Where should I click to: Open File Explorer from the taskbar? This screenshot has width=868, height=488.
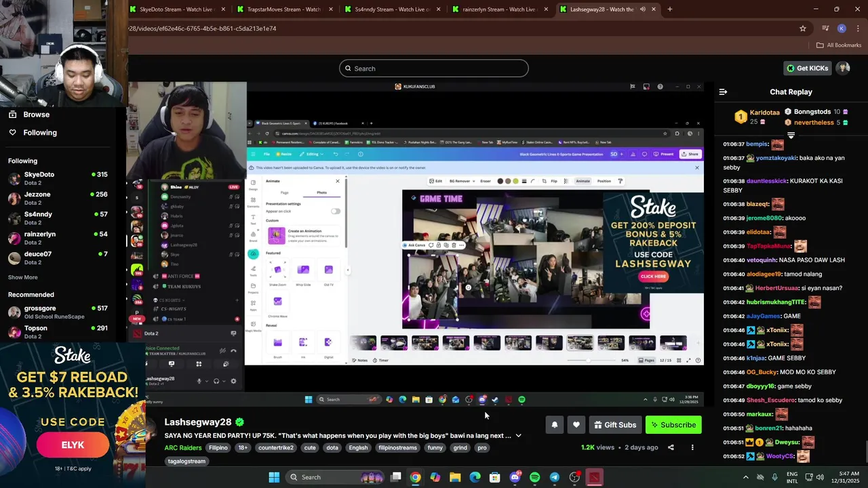[455, 477]
